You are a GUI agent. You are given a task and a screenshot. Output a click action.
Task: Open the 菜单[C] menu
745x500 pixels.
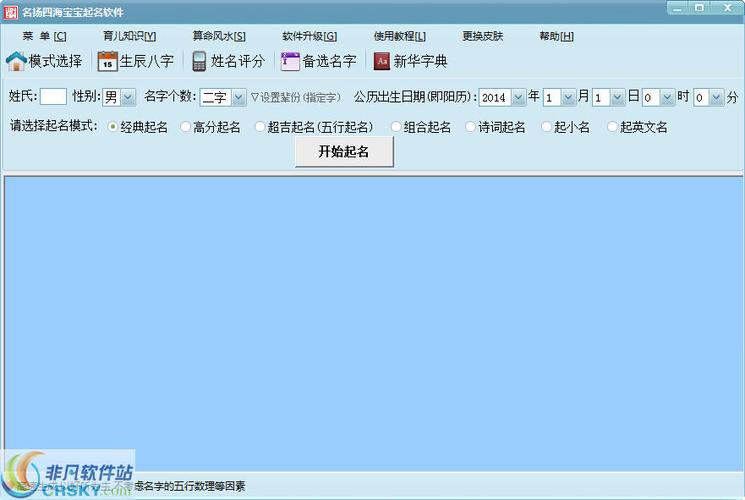coord(44,36)
